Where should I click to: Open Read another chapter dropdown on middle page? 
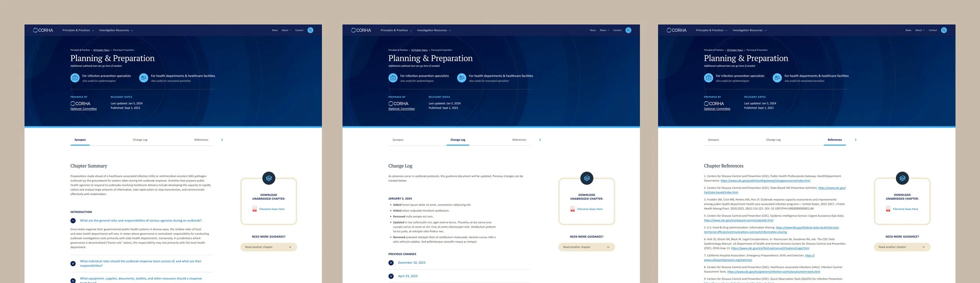pos(586,247)
